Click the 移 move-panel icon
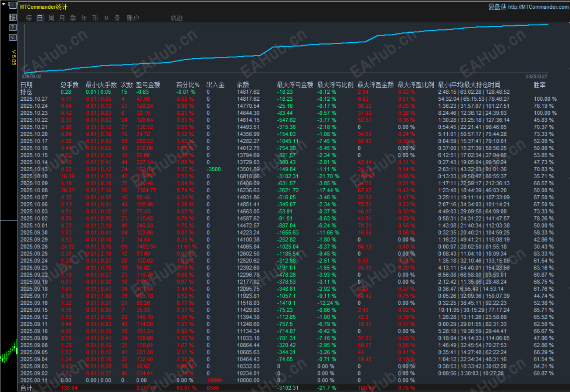 click(12, 17)
